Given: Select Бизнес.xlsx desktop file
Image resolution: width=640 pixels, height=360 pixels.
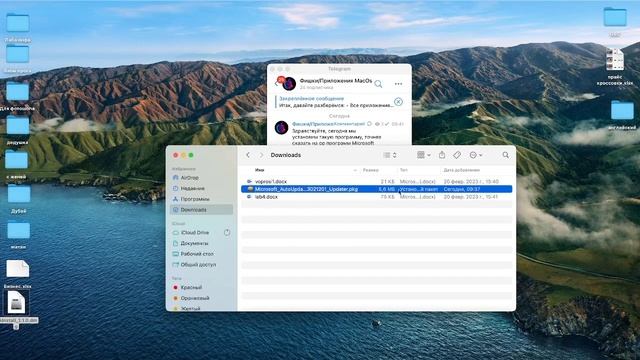Looking at the screenshot, I should click(x=18, y=273).
